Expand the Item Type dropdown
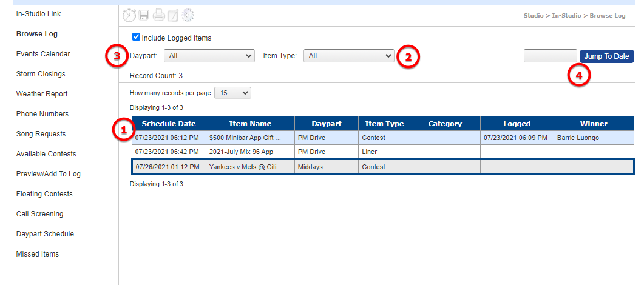 tap(349, 56)
